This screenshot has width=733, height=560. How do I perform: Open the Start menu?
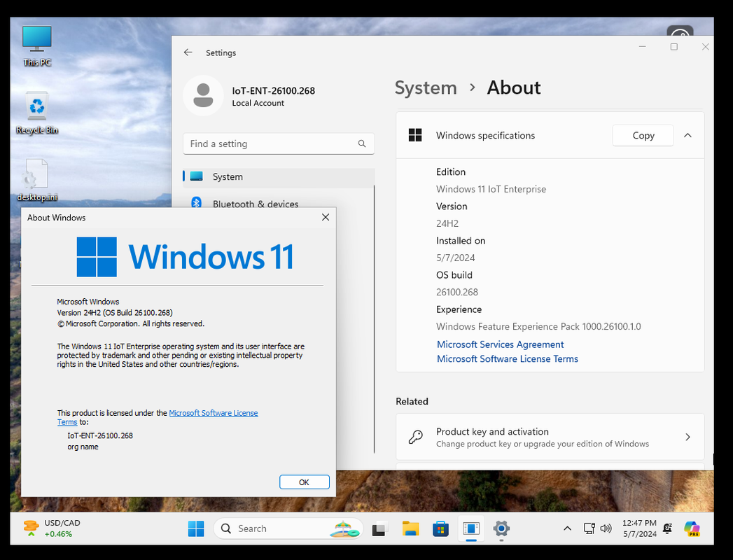click(196, 528)
